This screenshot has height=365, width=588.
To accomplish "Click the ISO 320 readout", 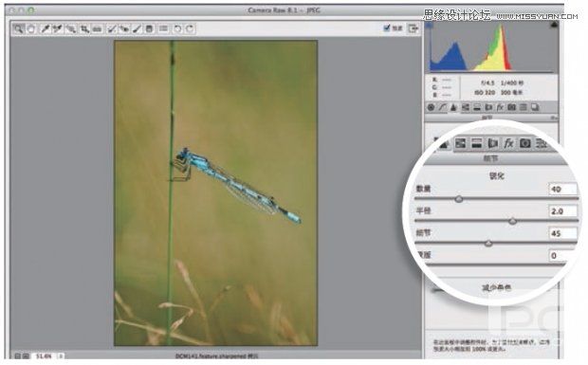I will 485,92.
